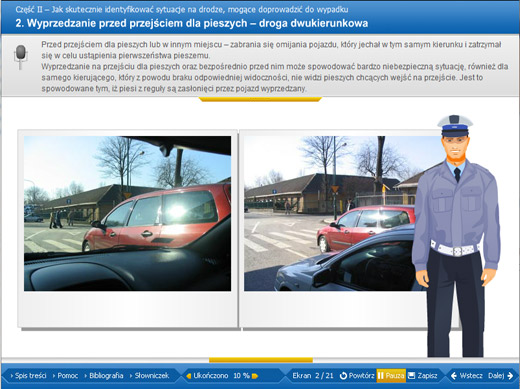Click the Ukończono 10 % progress indicator
The image size is (520, 389).
click(x=222, y=376)
